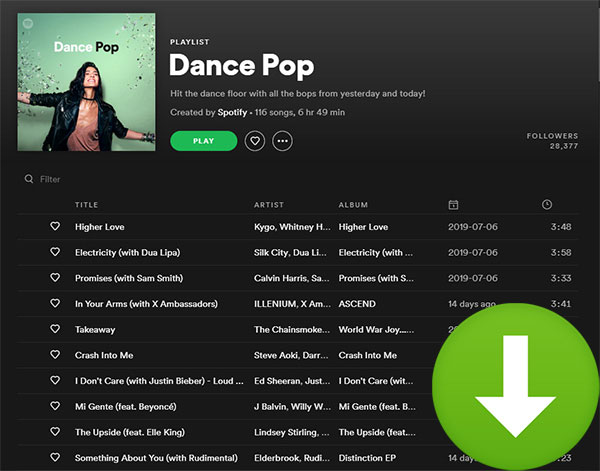
Task: Select Crash Into Me song title
Action: (x=104, y=355)
